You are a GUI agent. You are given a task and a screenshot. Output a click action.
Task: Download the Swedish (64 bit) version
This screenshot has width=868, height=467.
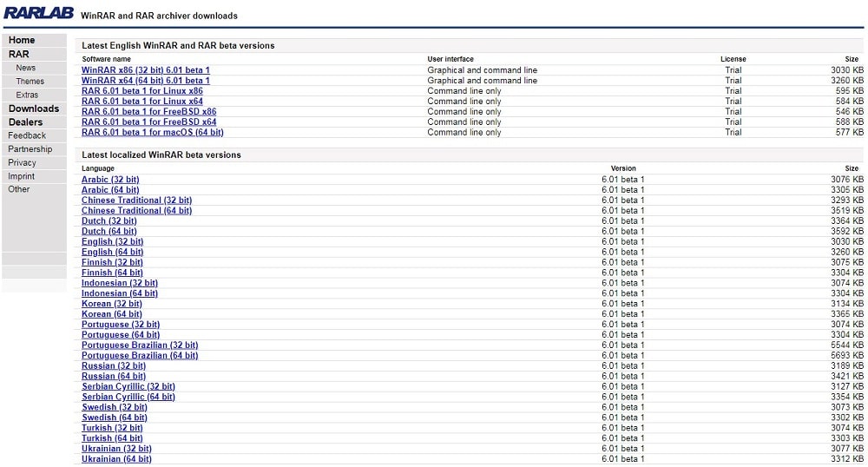(115, 418)
